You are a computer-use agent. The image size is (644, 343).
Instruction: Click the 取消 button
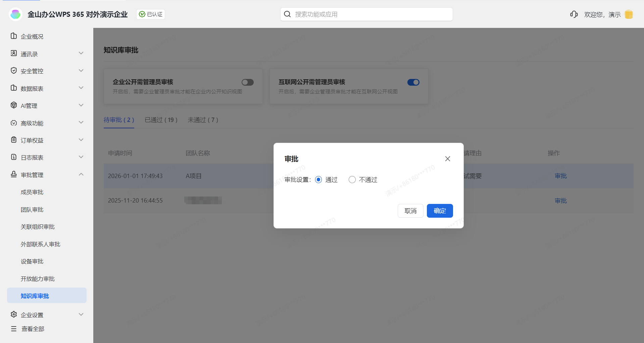[x=410, y=211]
